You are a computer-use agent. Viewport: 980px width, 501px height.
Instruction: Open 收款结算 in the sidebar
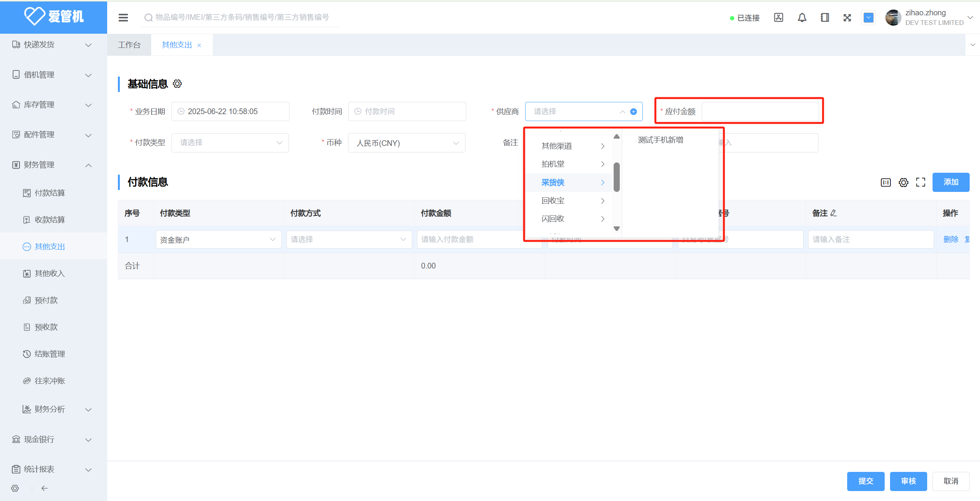[x=54, y=219]
